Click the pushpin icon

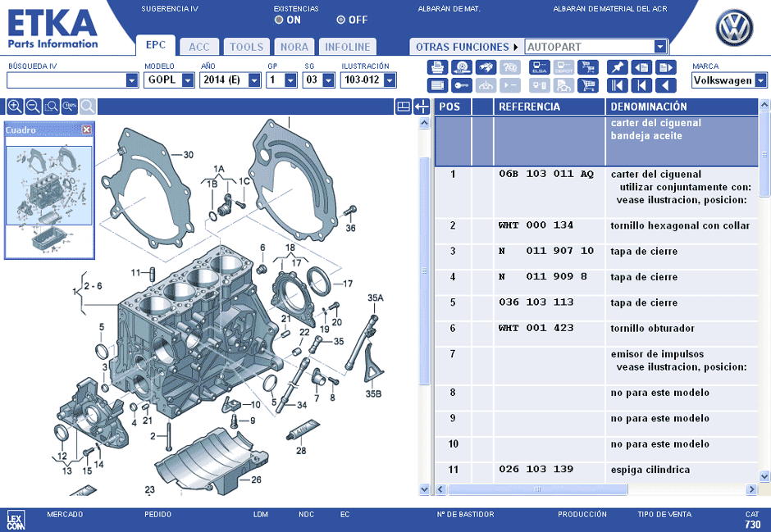pos(617,66)
